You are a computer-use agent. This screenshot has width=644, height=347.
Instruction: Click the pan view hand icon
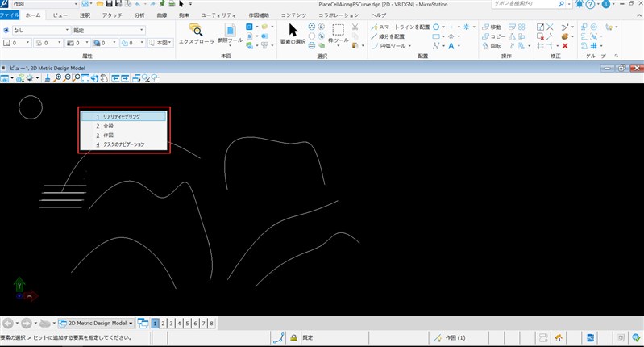click(104, 78)
